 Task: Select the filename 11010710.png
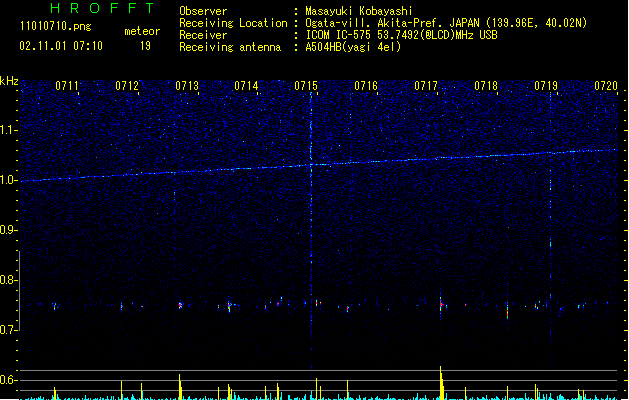click(x=55, y=27)
